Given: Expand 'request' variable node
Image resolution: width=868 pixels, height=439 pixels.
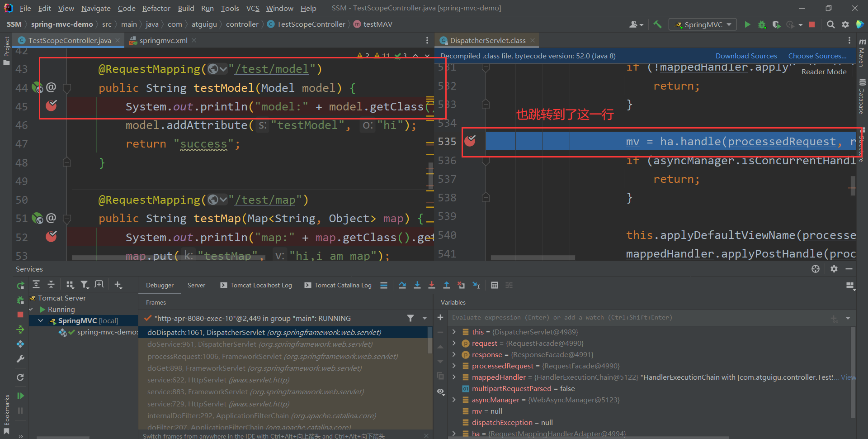Looking at the screenshot, I should point(454,343).
